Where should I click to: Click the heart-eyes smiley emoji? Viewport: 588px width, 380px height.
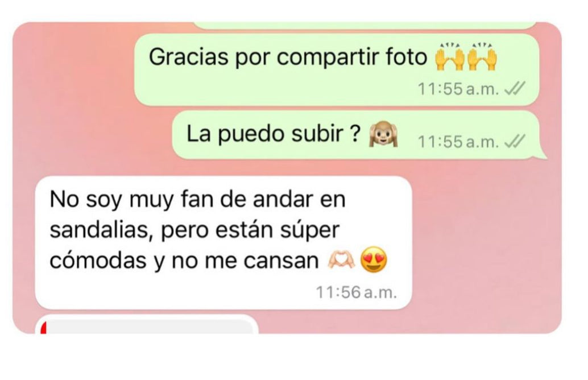tap(374, 259)
